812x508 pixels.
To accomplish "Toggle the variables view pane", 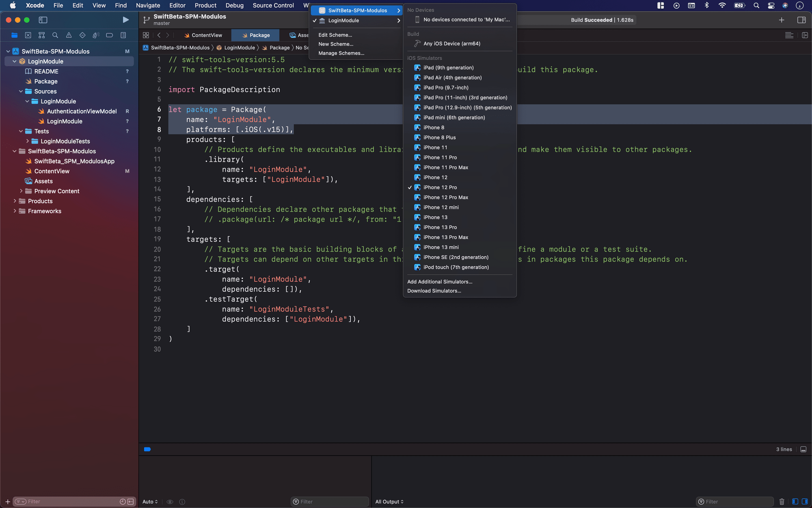I will click(x=795, y=501).
